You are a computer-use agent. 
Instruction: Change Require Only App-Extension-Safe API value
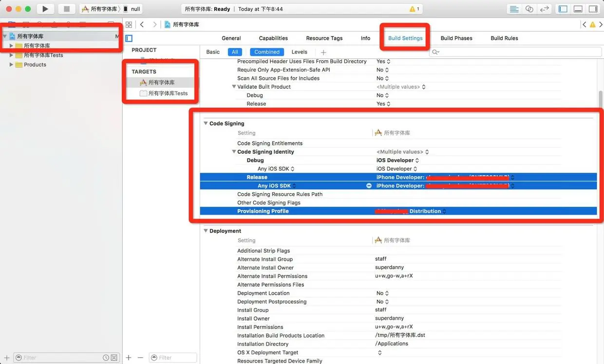[x=383, y=70]
